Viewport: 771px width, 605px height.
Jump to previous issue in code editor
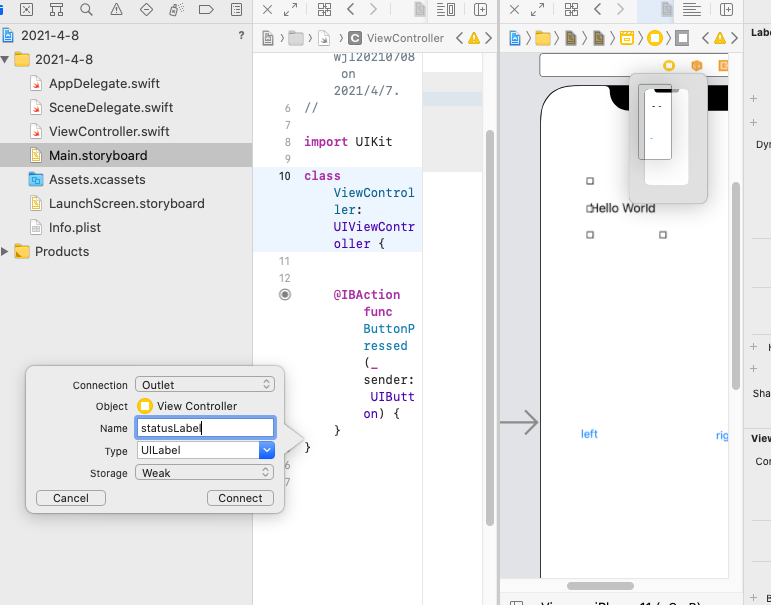point(459,38)
